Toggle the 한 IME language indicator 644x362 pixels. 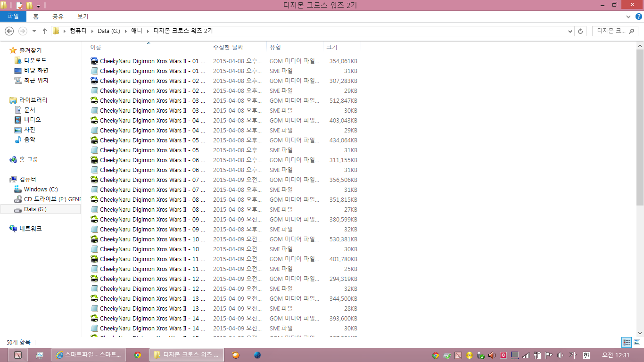click(586, 355)
